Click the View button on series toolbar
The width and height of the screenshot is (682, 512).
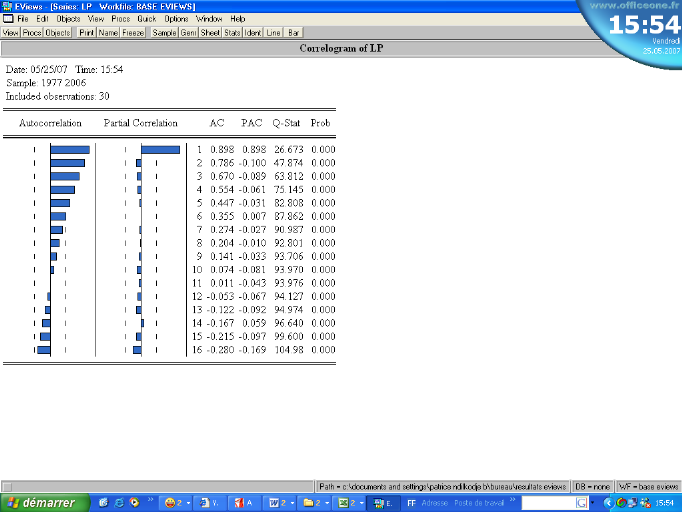coord(10,33)
